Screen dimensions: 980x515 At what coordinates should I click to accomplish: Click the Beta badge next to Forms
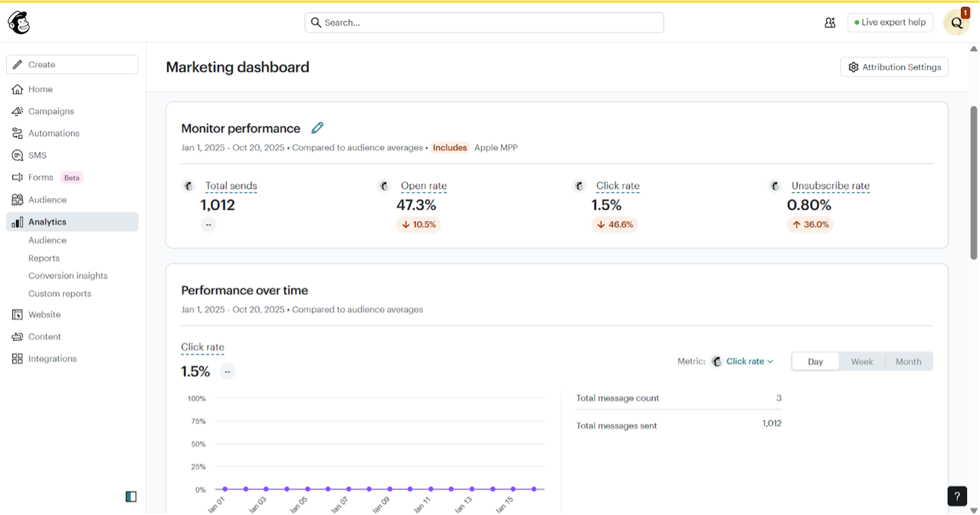pos(72,178)
